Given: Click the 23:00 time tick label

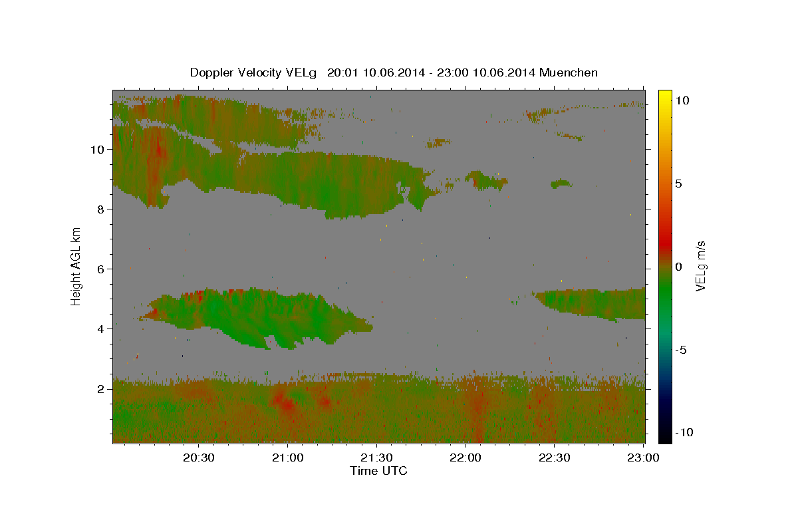Looking at the screenshot, I should coord(644,458).
